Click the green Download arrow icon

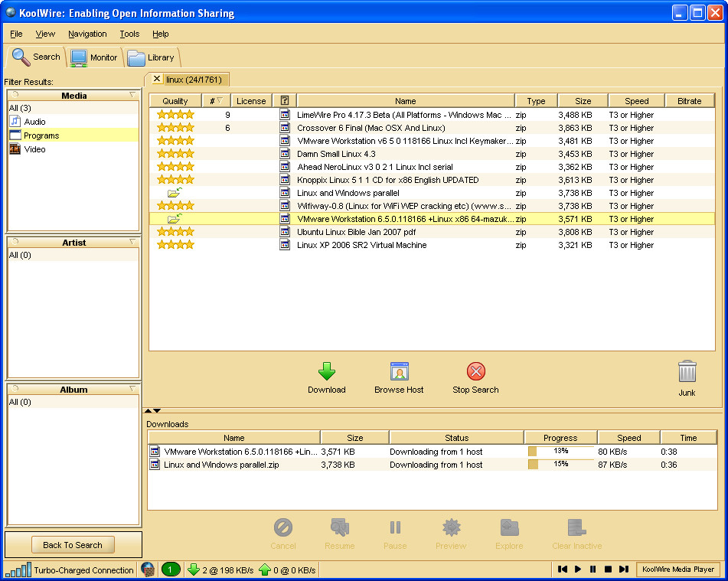point(326,371)
